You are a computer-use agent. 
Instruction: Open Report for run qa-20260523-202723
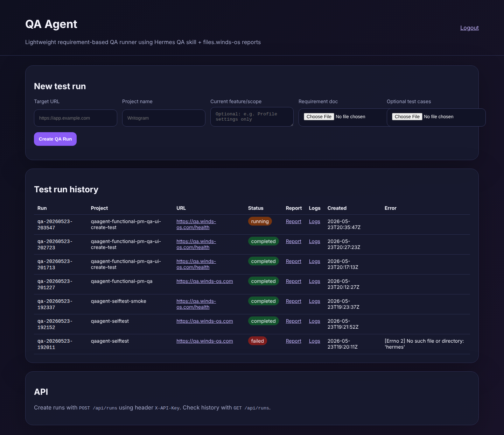(x=293, y=242)
